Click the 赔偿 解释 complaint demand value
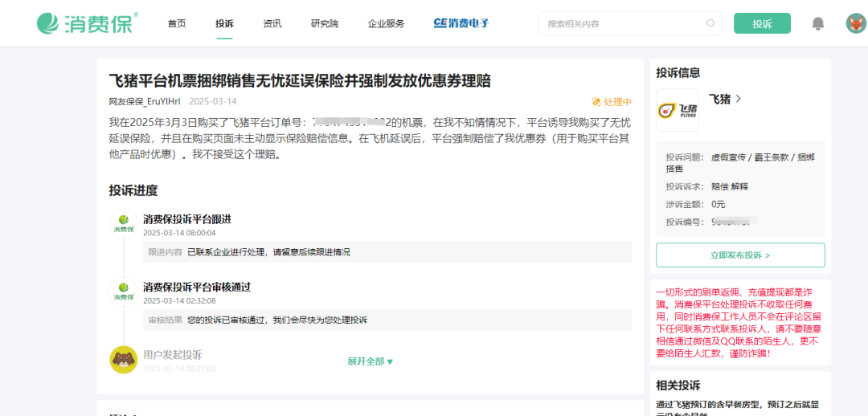This screenshot has height=416, width=868. 730,186
